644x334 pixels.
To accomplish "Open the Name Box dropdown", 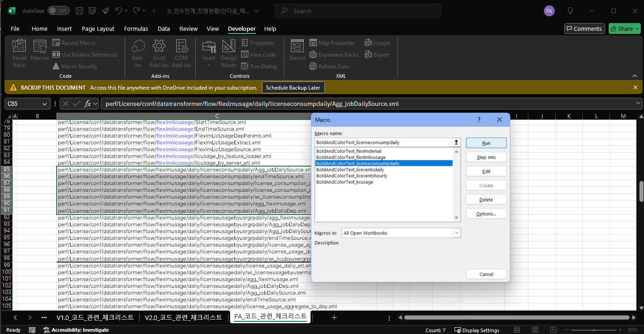I will [x=44, y=104].
